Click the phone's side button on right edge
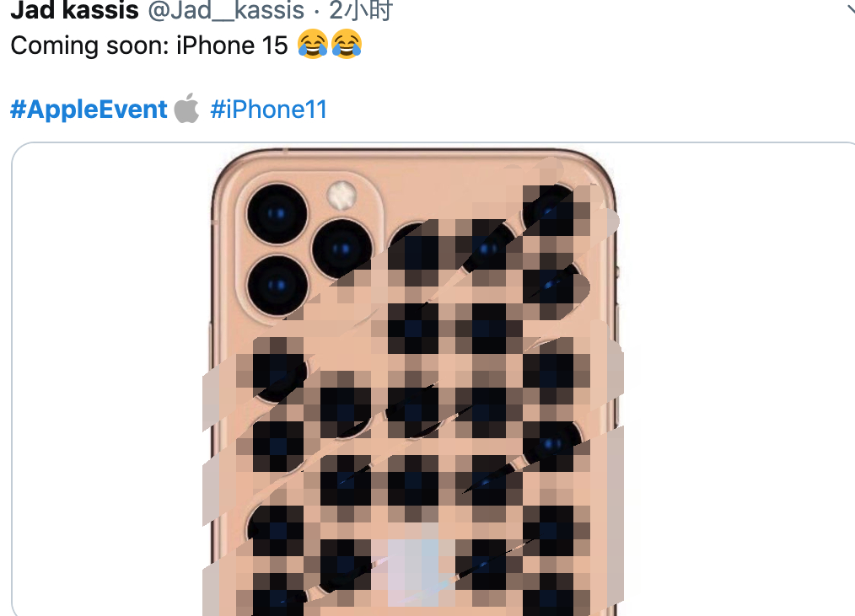The width and height of the screenshot is (855, 616). pos(618,271)
